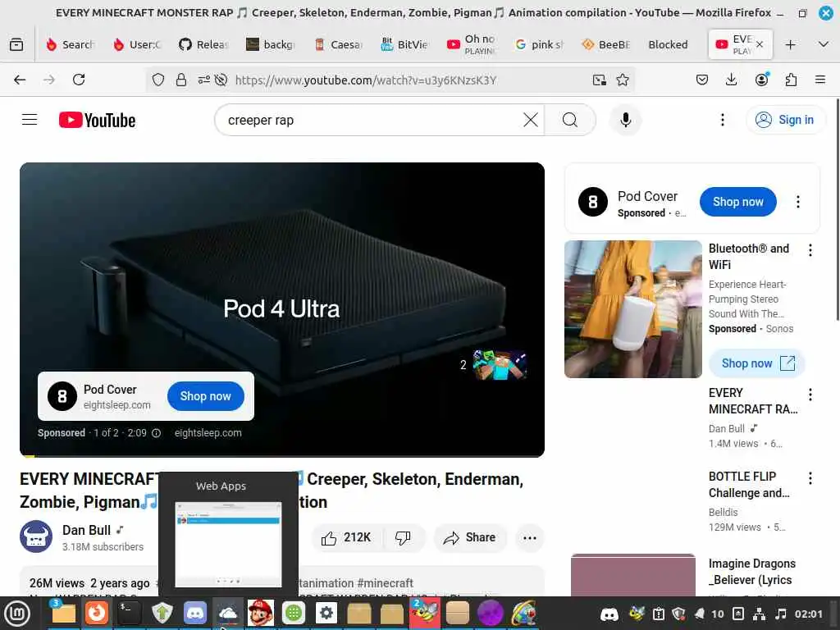
Task: Open the Firefox downloads panel
Action: coord(731,80)
